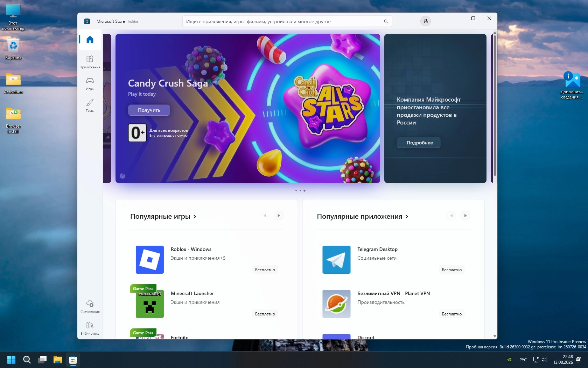This screenshot has width=588, height=368.
Task: Click Бесплатно button for Minecraft Launcher
Action: click(265, 314)
